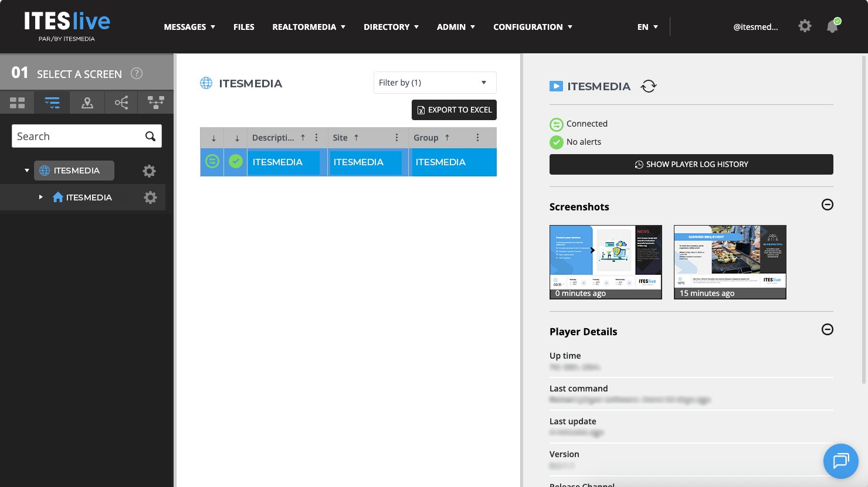Open the EN language dropdown

click(x=647, y=27)
